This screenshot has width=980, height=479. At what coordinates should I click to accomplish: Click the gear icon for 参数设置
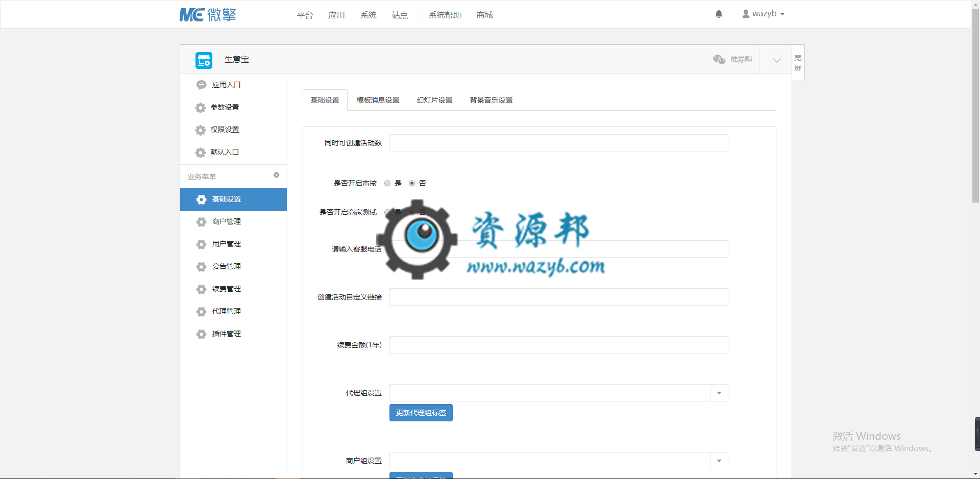pos(201,108)
